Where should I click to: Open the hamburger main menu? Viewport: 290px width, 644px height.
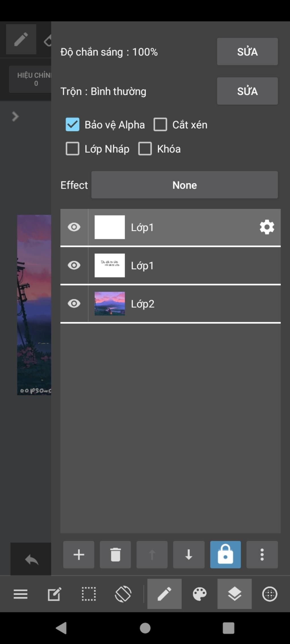(x=20, y=594)
